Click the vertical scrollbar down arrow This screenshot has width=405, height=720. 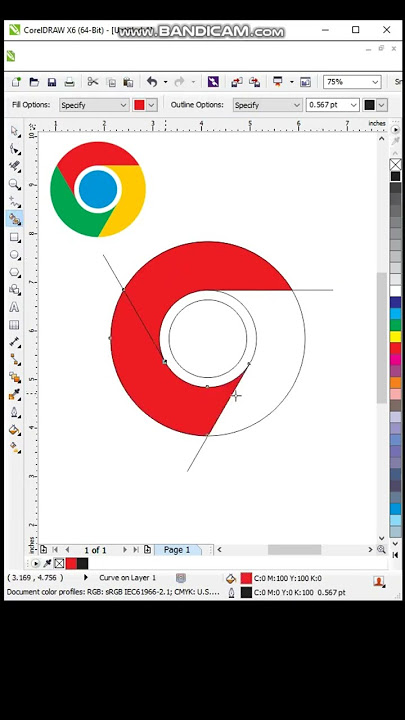tap(382, 538)
